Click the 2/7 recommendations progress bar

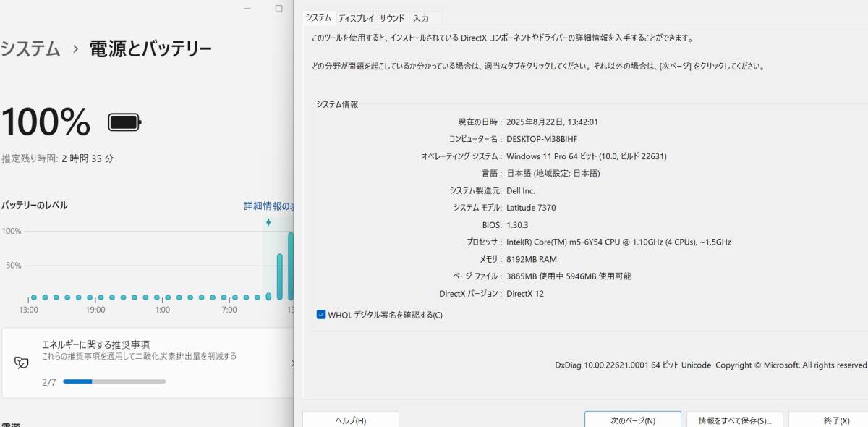pos(113,381)
